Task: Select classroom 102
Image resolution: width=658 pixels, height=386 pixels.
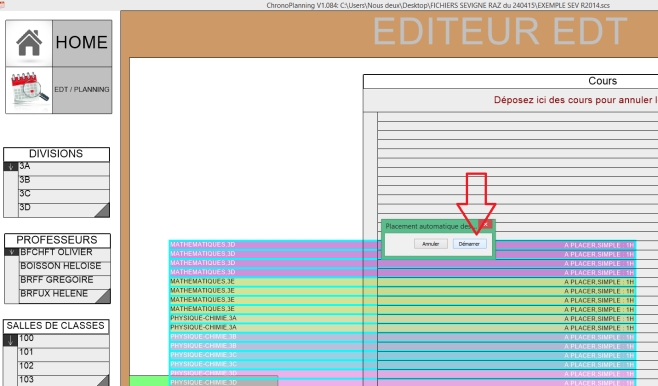Action: tap(64, 366)
